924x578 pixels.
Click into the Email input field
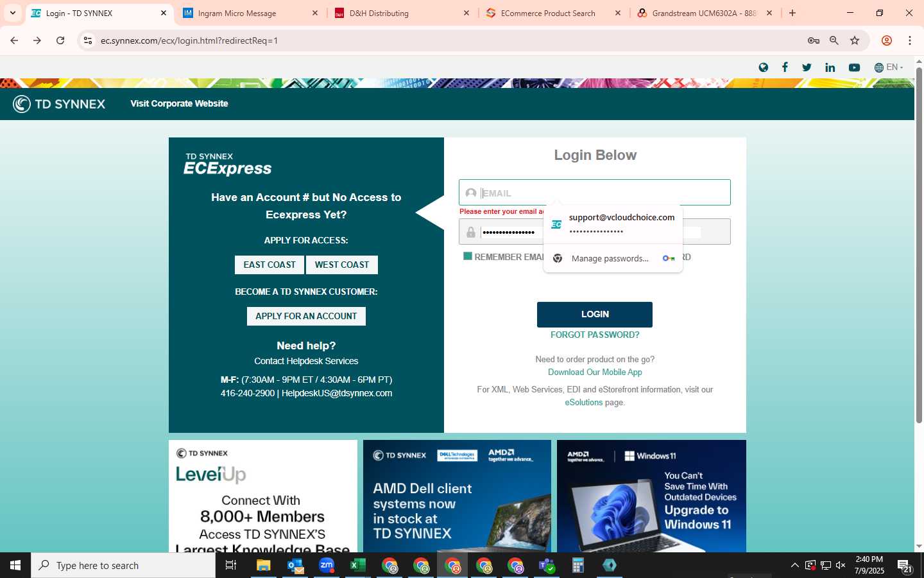pyautogui.click(x=595, y=193)
